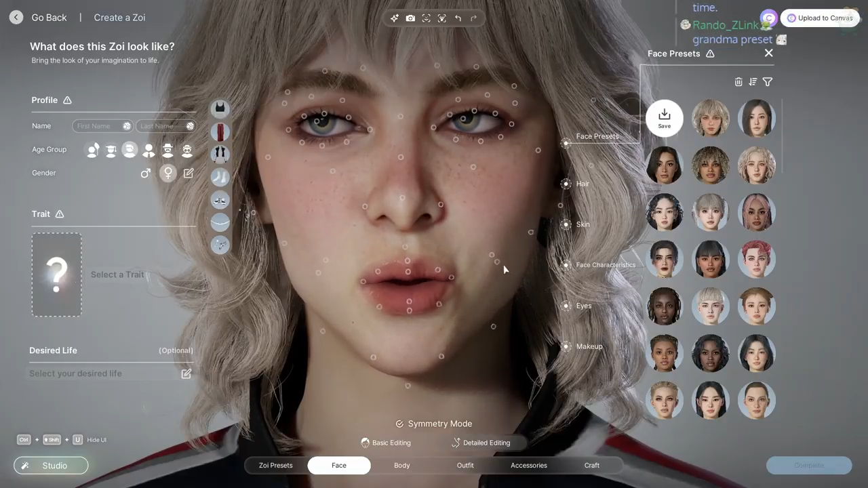868x488 pixels.
Task: Switch to the Craft tab
Action: point(592,466)
